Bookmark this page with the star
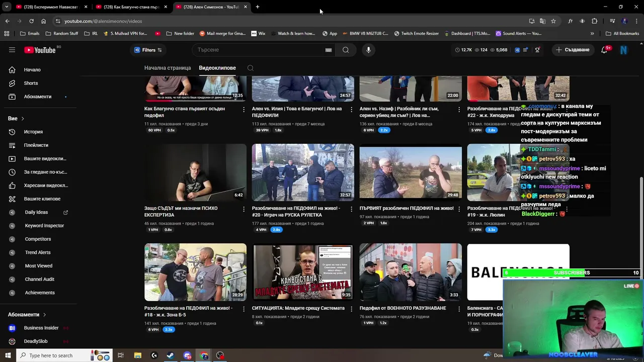The height and width of the screenshot is (362, 644). (553, 21)
